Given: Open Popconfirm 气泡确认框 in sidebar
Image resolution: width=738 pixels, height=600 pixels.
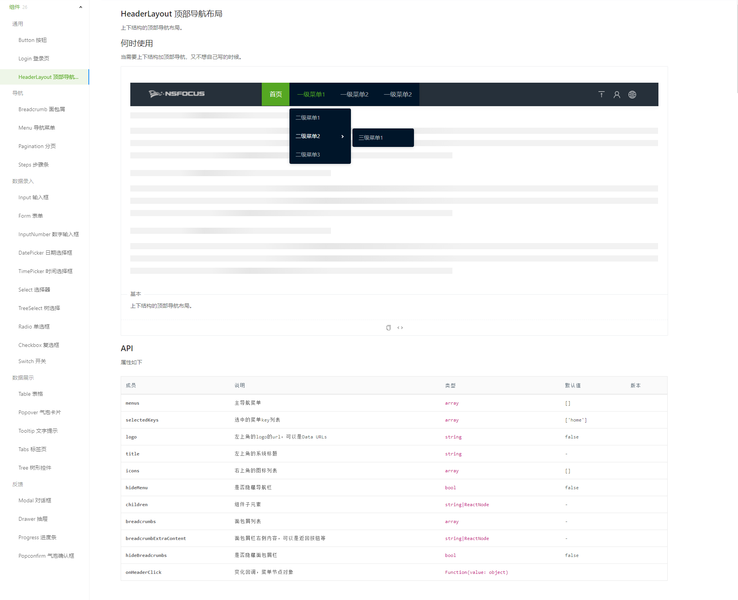Looking at the screenshot, I should coord(44,556).
